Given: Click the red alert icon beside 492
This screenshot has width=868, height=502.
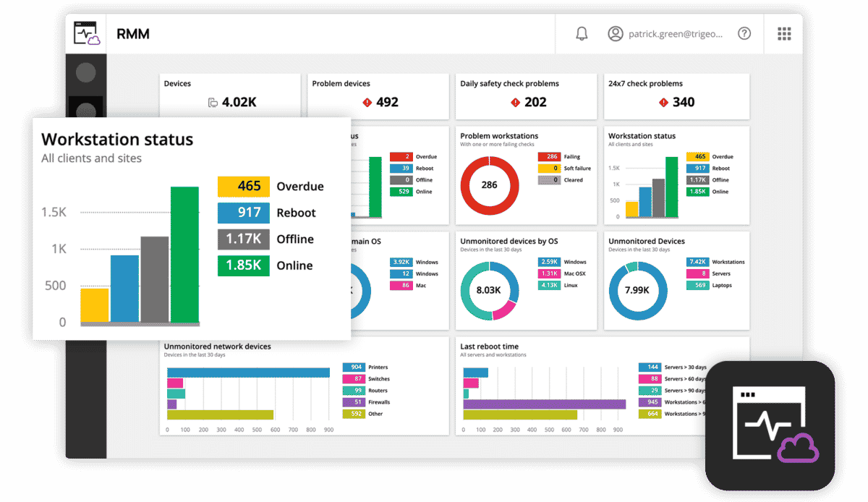Looking at the screenshot, I should point(367,103).
